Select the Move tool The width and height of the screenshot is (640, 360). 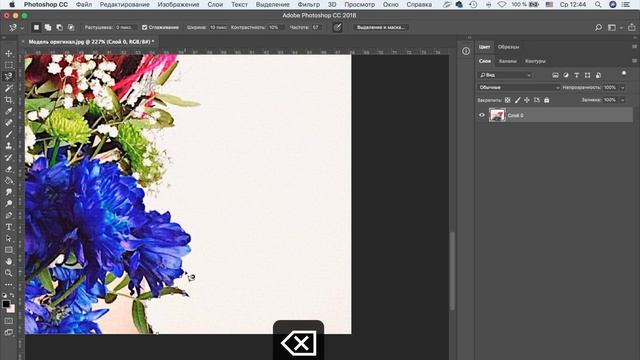(x=9, y=53)
